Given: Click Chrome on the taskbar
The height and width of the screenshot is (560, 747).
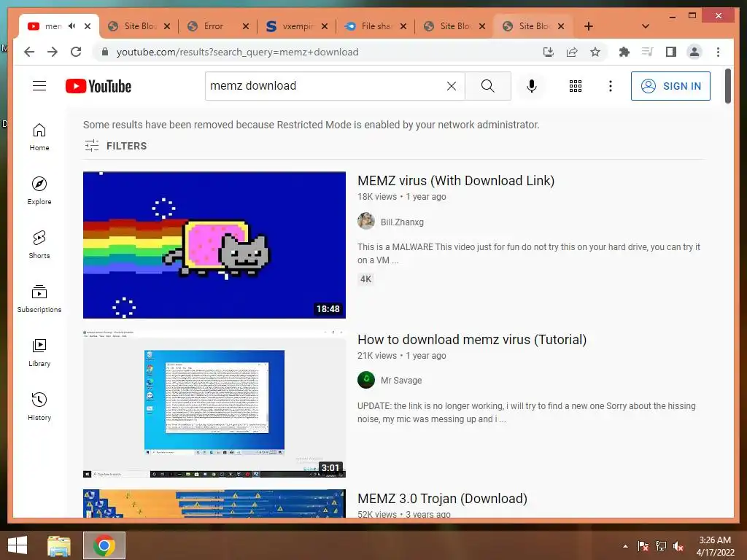Looking at the screenshot, I should coord(104,545).
